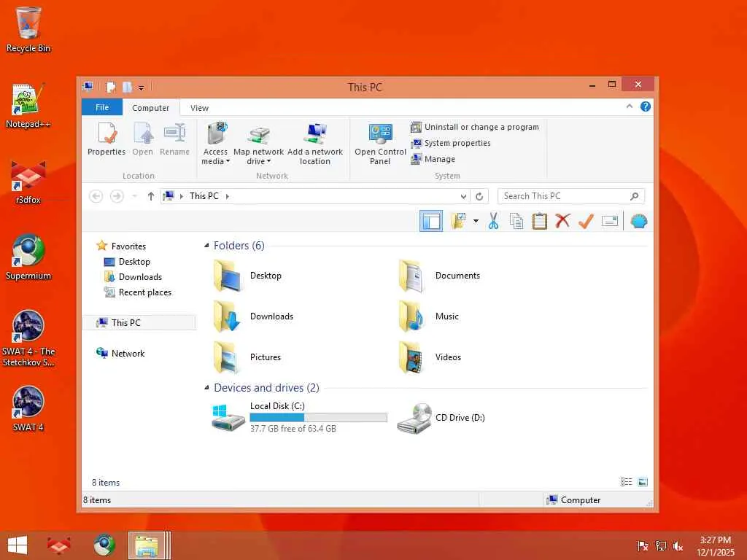Open the File menu tab
747x560 pixels.
point(102,107)
